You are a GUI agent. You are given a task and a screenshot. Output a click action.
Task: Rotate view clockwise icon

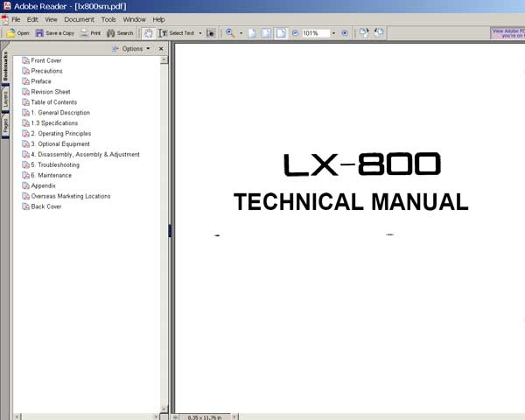364,33
